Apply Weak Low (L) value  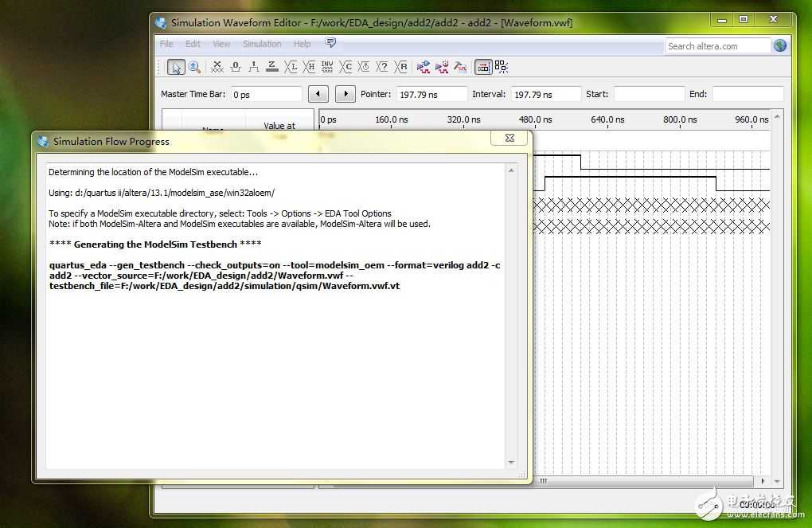point(291,67)
